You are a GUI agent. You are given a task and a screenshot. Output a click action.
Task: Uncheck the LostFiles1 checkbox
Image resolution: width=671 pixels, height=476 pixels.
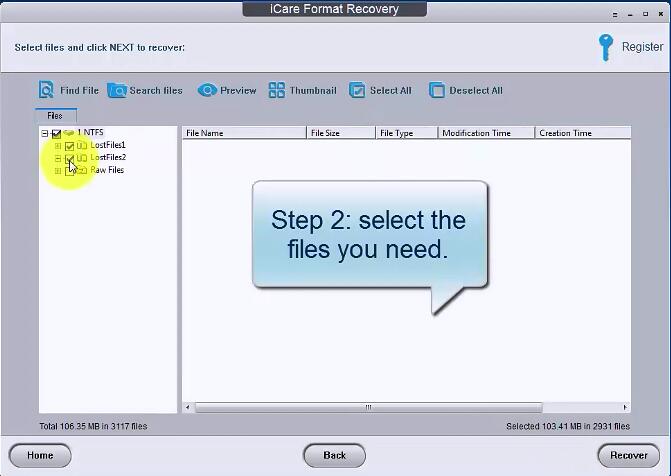click(69, 146)
